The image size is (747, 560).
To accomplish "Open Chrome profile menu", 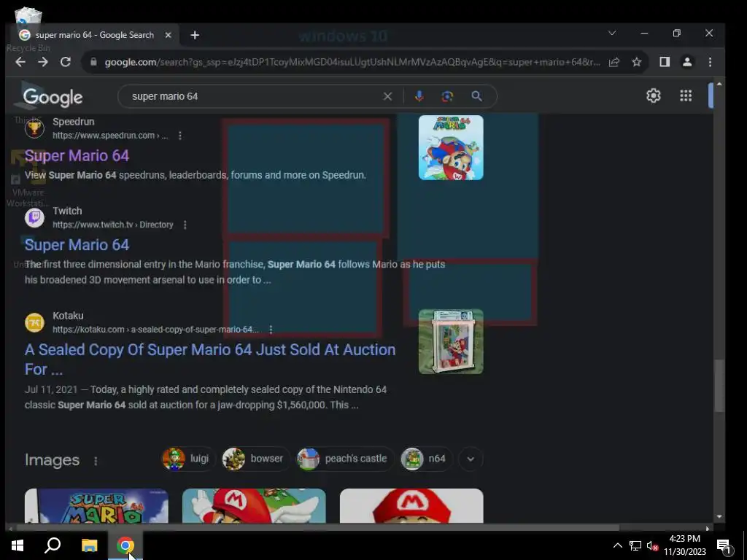I will pos(687,62).
